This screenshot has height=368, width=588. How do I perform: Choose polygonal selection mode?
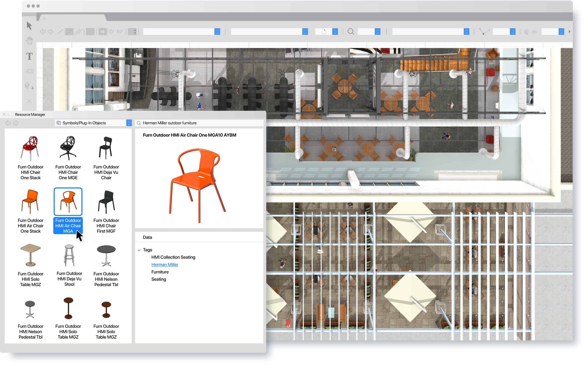coord(120,32)
